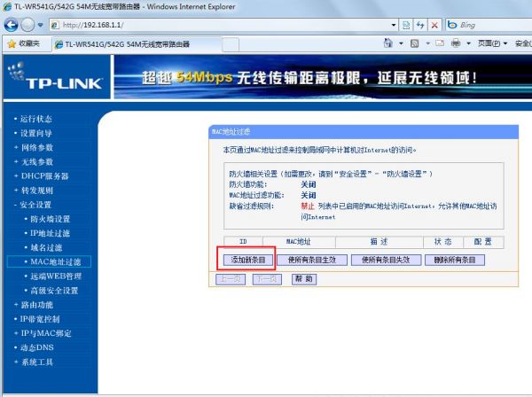
Task: Click the 状态 column header
Action: coord(442,241)
